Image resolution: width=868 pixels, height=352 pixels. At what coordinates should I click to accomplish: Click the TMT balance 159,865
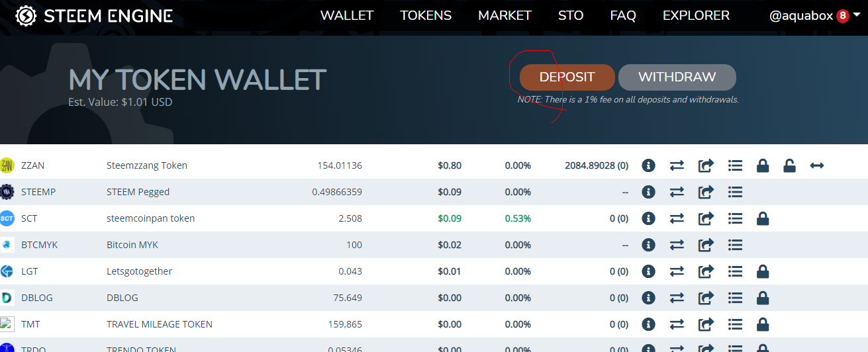345,324
